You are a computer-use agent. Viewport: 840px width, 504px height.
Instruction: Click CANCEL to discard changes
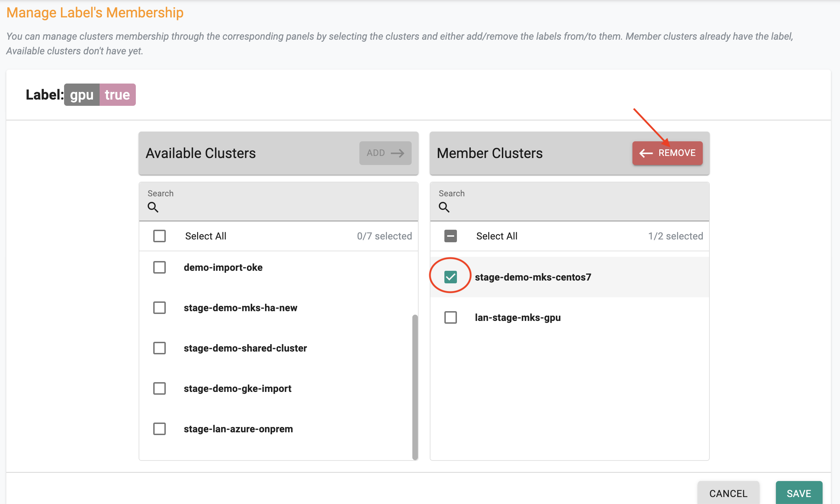point(728,493)
